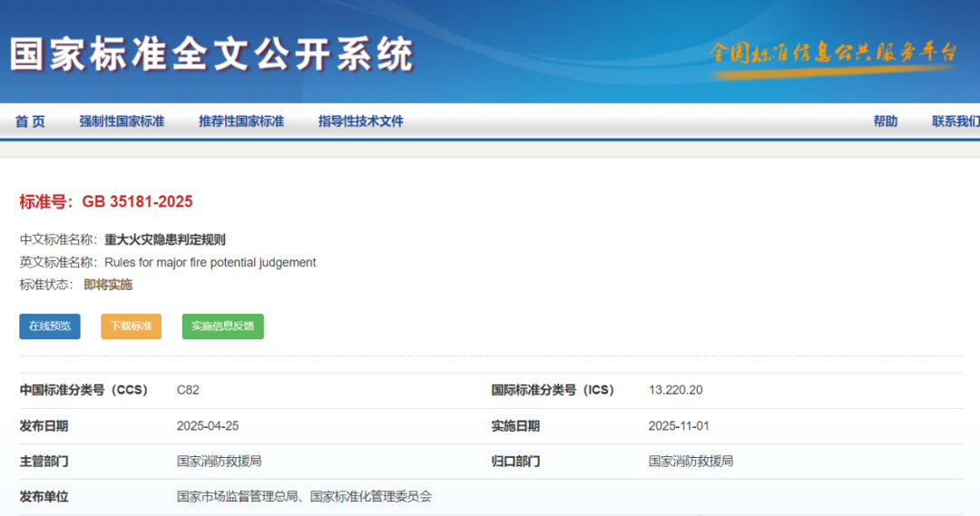Click the implementation date 2025-11-01
Image resolution: width=980 pixels, height=516 pixels.
[x=679, y=425]
